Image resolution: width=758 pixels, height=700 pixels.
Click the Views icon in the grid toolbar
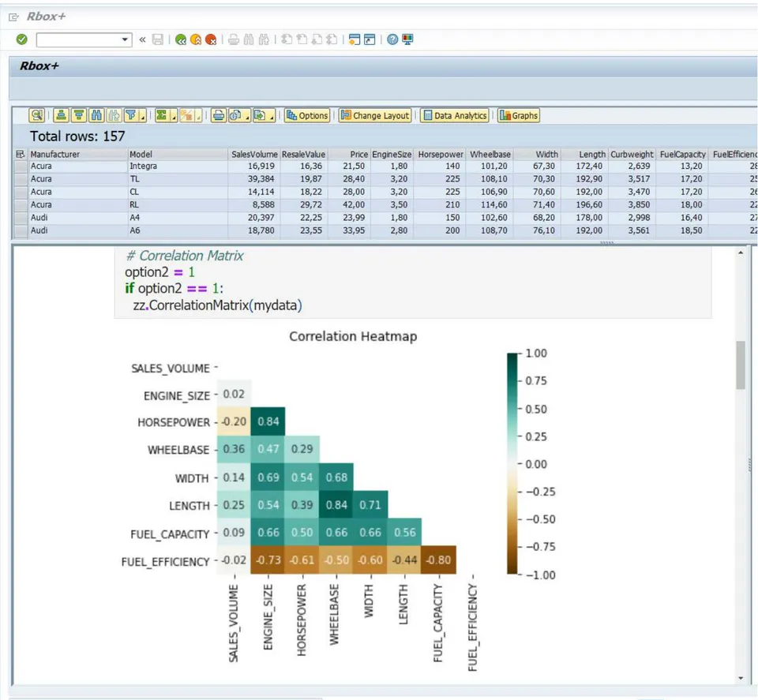235,115
